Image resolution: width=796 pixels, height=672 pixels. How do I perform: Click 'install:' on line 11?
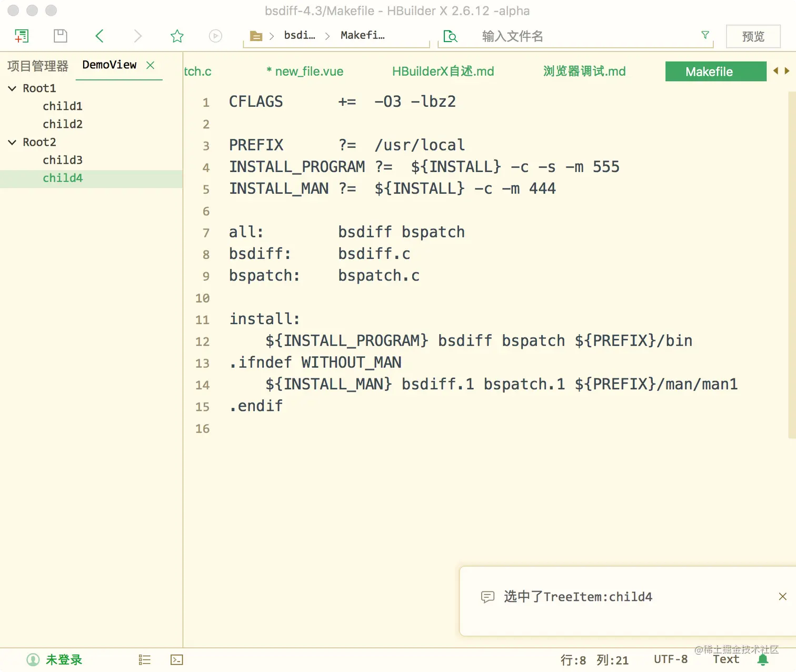point(264,319)
